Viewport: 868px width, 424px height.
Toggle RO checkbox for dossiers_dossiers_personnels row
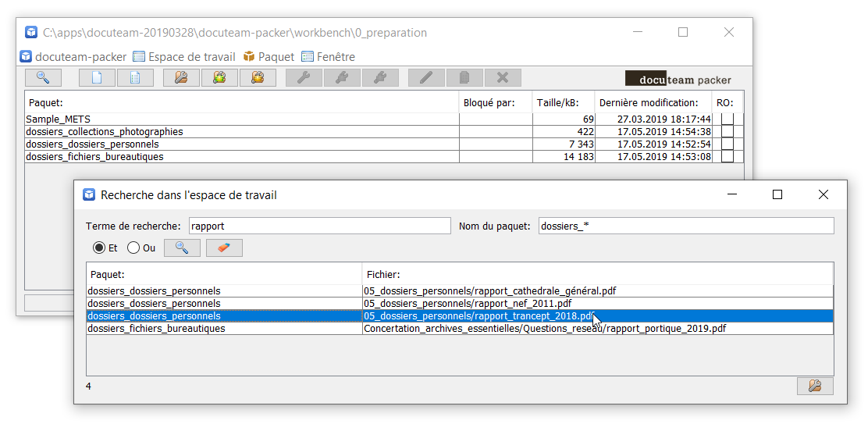(x=727, y=144)
